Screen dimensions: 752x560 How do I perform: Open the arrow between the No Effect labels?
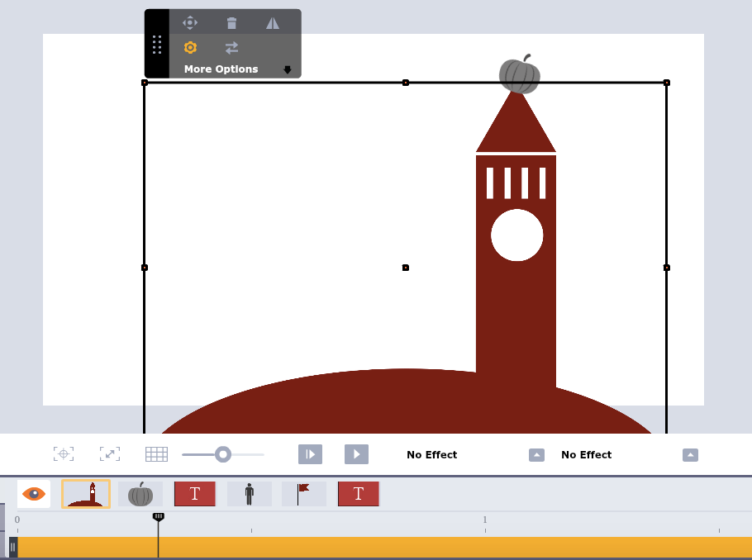pos(536,455)
